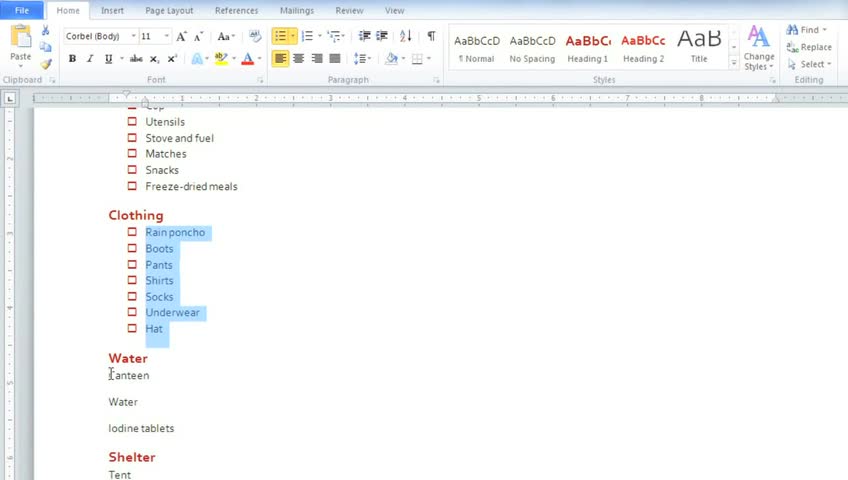Click the Clothing heading text
Screen dimensions: 848x480
coord(136,215)
